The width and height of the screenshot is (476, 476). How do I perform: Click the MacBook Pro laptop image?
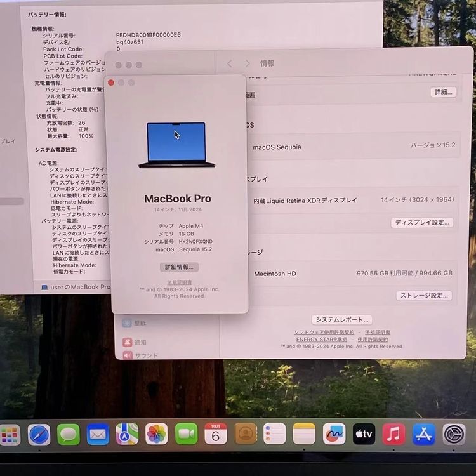point(176,145)
